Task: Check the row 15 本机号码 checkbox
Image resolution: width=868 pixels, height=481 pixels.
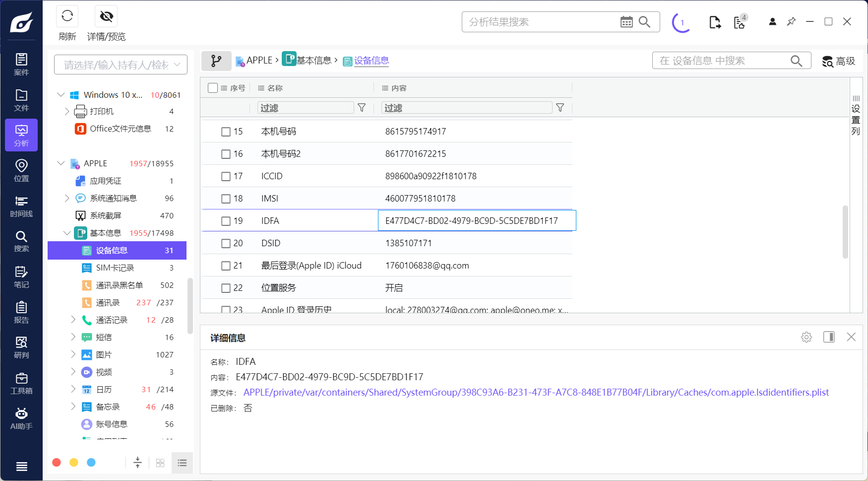Action: [x=226, y=132]
